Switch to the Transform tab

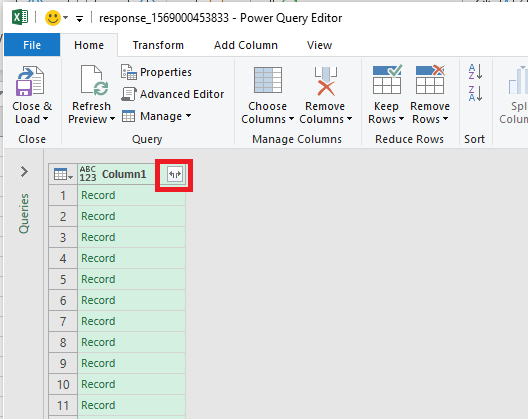[158, 45]
